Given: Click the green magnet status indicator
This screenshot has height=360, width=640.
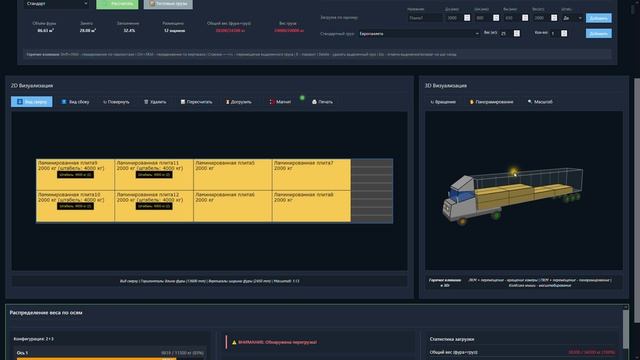Looking at the screenshot, I should click(x=302, y=98).
